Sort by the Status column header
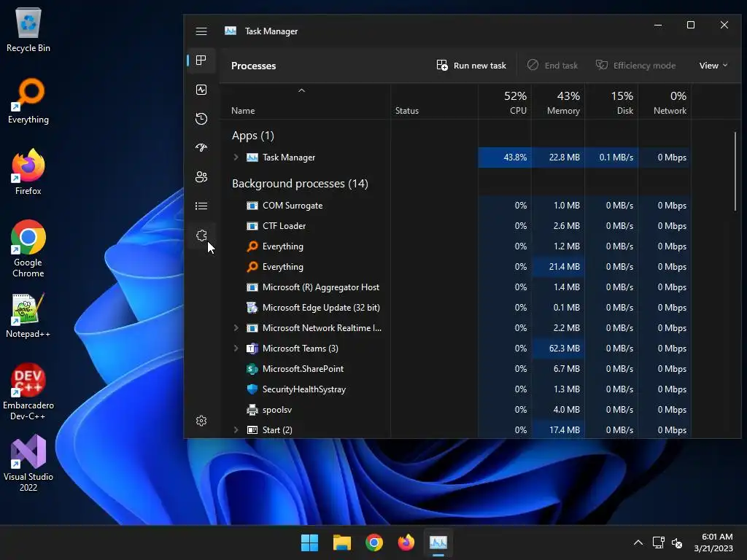The height and width of the screenshot is (560, 747). click(x=435, y=102)
